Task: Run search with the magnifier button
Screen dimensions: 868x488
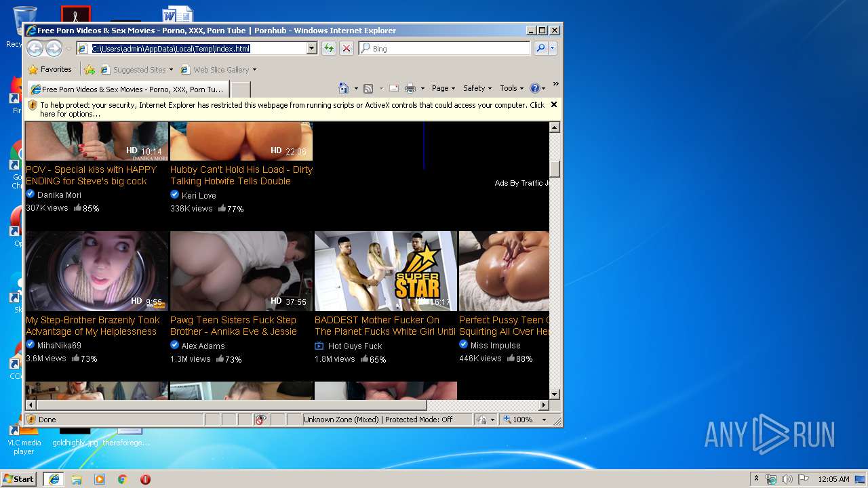Action: 540,48
